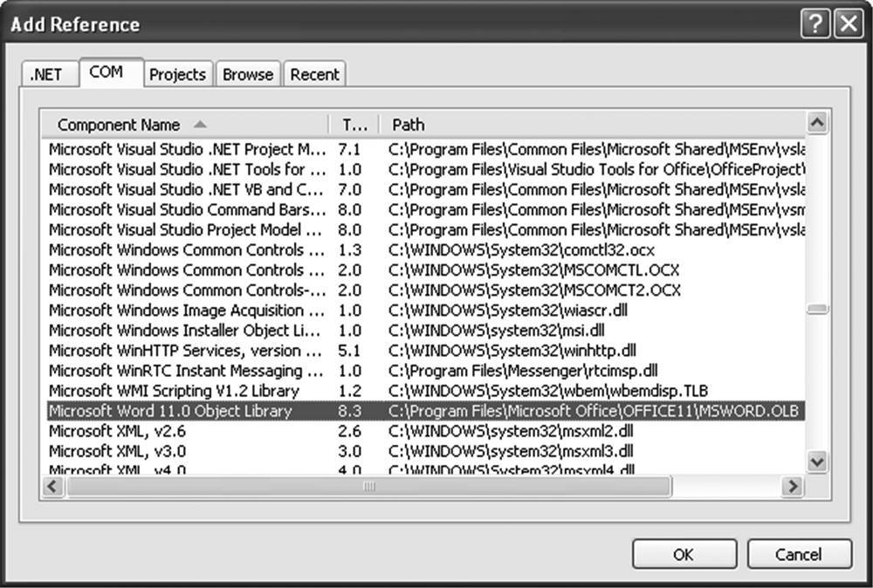Click the wiascr.dll path cell
873x588 pixels.
tap(508, 311)
